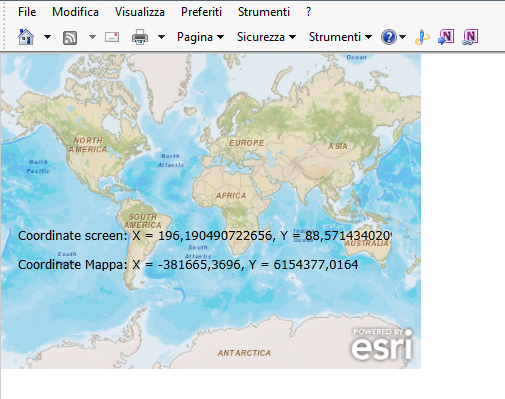Open the Preferiti menu
505x399 pixels.
click(201, 12)
